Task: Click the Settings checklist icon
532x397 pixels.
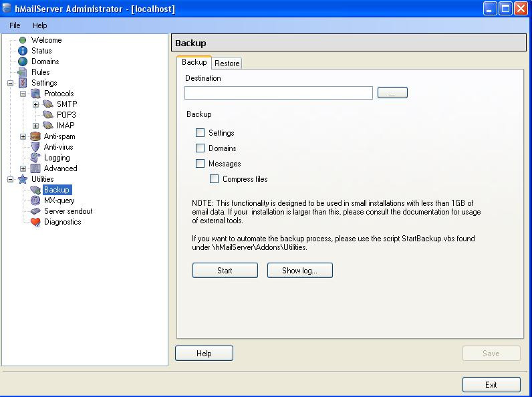Action: (x=23, y=83)
